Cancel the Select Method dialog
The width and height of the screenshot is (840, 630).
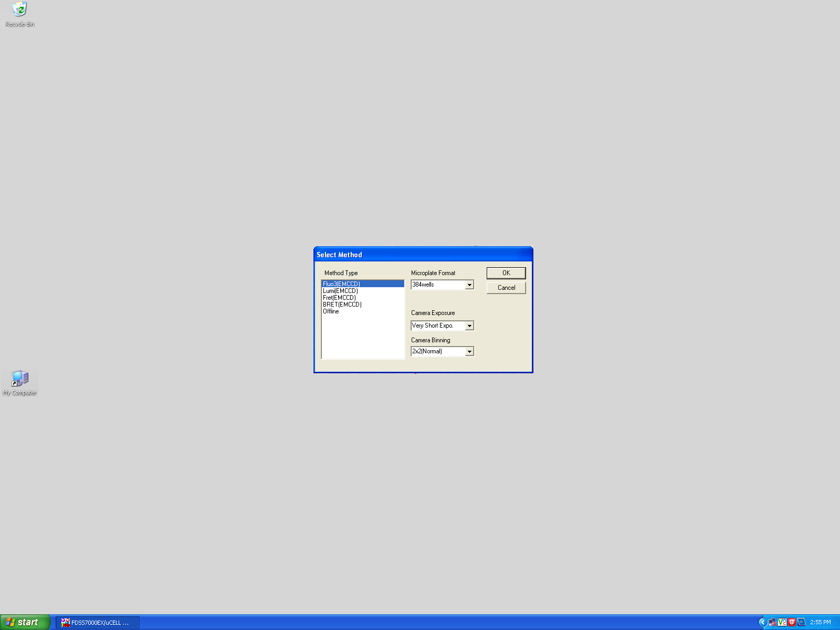coord(506,288)
